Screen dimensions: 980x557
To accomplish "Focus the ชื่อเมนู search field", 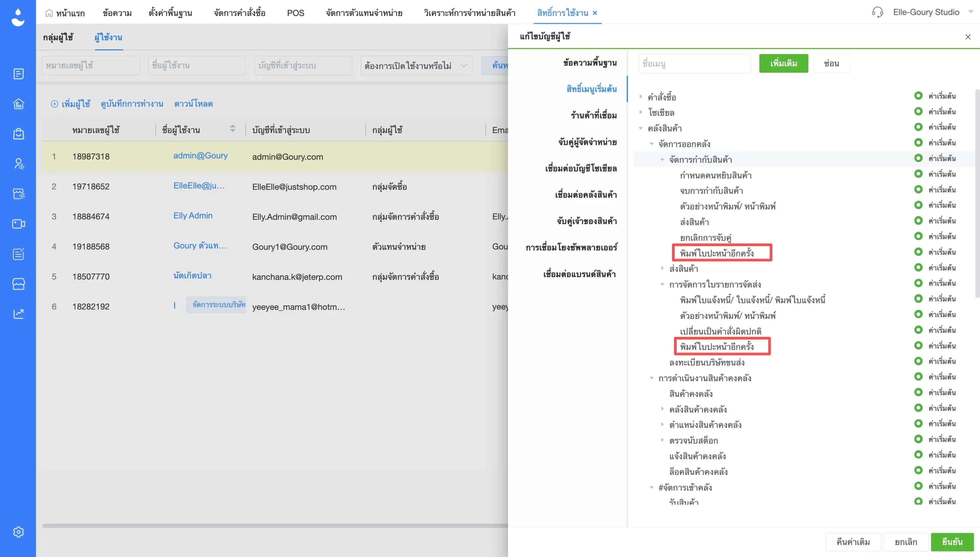I will 694,63.
